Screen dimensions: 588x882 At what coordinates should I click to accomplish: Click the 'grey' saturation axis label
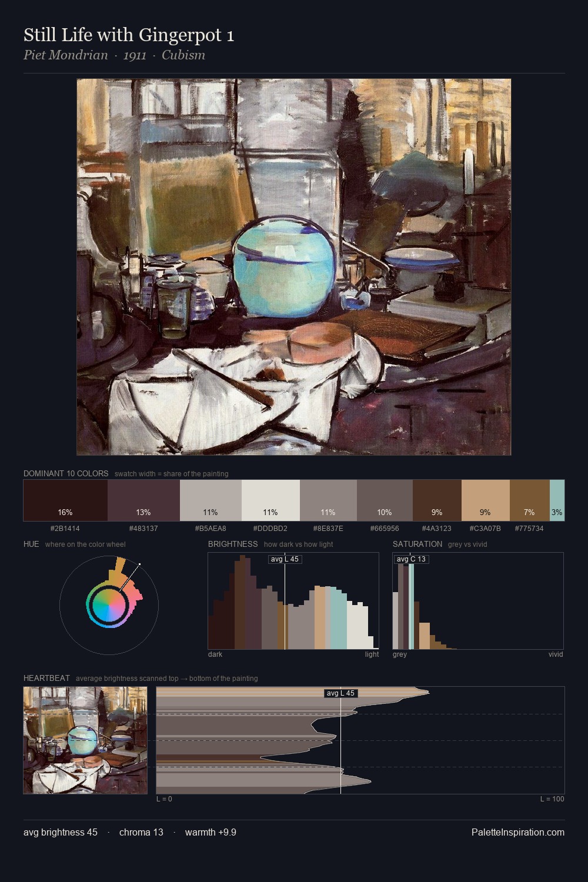pos(400,654)
